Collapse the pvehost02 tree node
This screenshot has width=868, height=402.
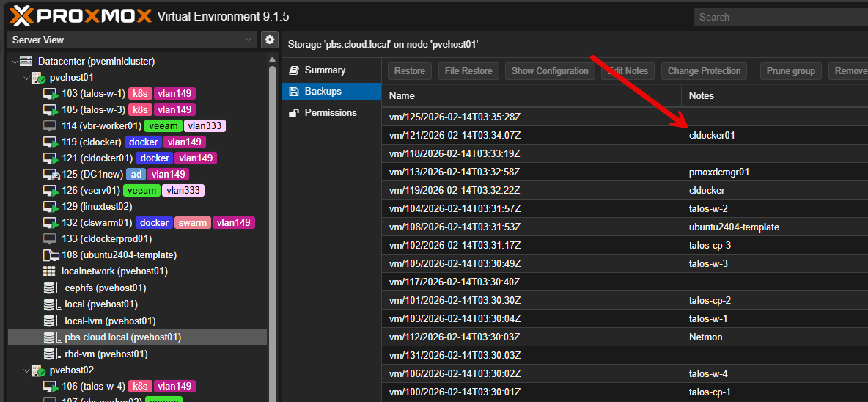click(x=26, y=370)
